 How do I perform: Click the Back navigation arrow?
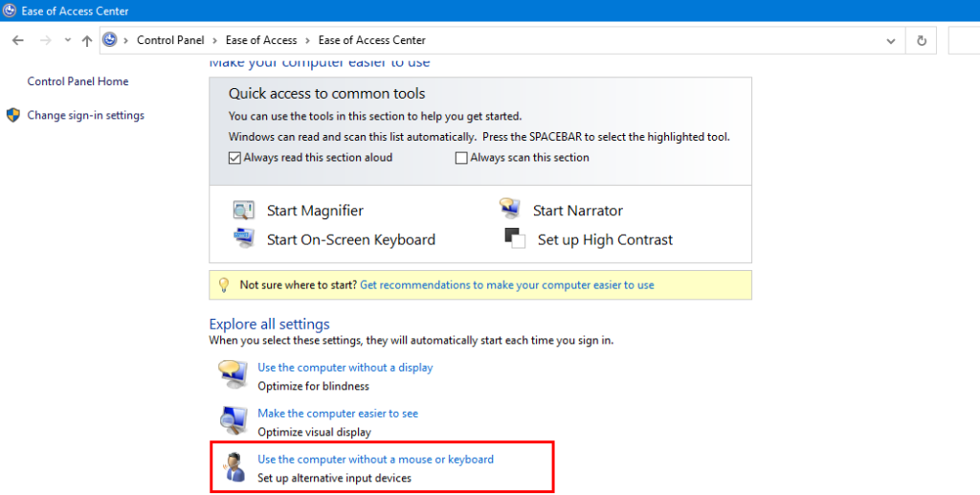point(17,40)
